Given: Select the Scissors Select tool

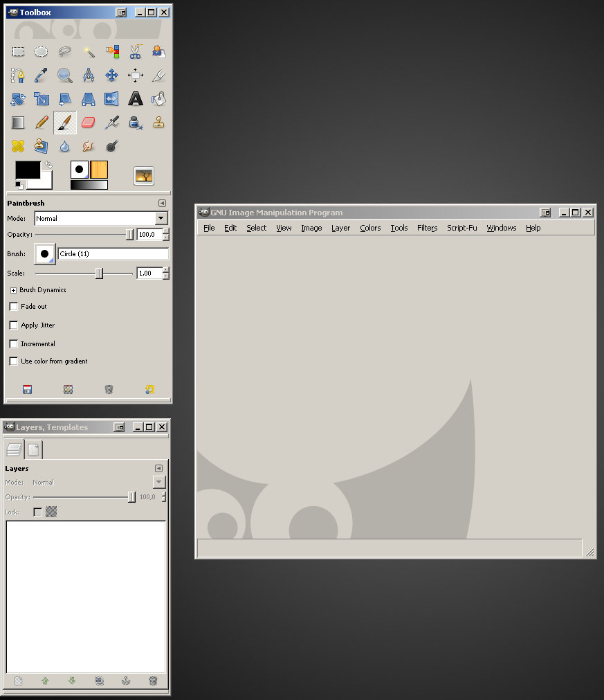Looking at the screenshot, I should tap(136, 52).
